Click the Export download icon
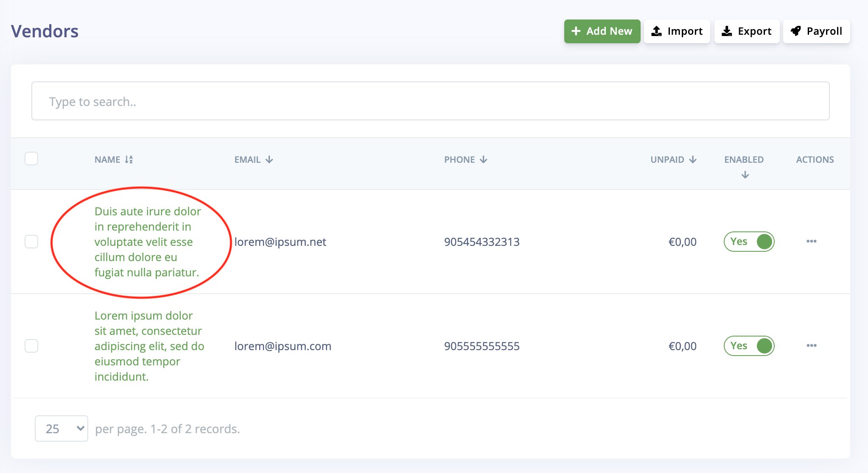 tap(727, 31)
